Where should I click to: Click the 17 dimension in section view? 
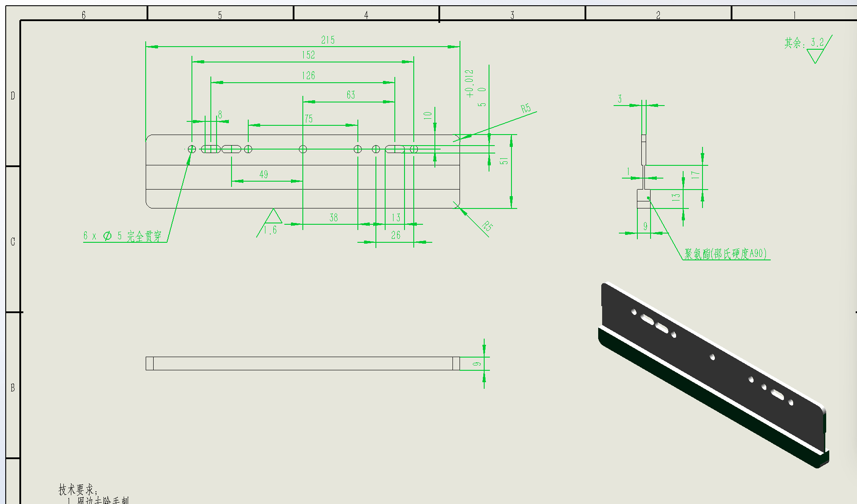(695, 175)
